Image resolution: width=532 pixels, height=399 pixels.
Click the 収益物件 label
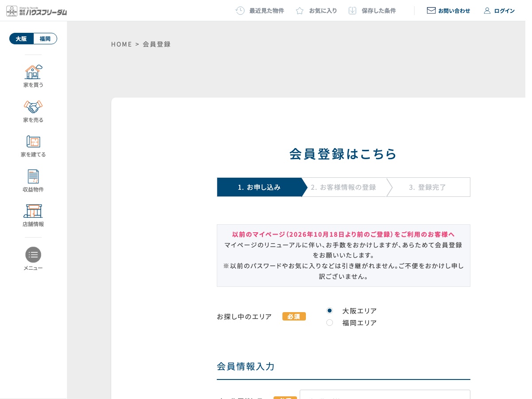pyautogui.click(x=33, y=189)
